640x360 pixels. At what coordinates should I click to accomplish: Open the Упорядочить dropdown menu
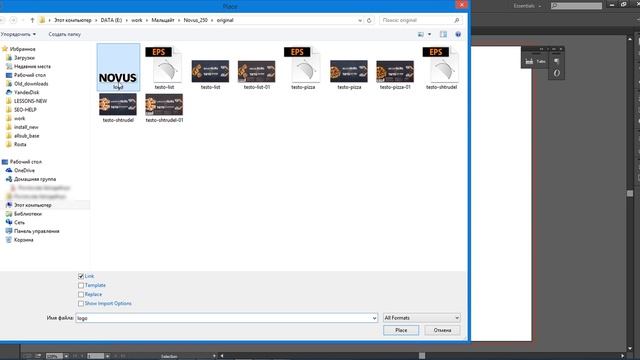[x=18, y=34]
